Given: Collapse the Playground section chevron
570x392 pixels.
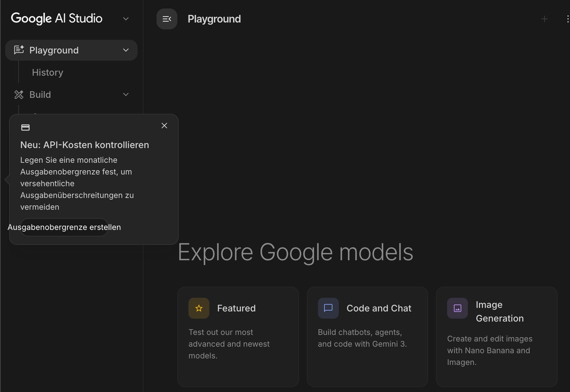Looking at the screenshot, I should [125, 50].
